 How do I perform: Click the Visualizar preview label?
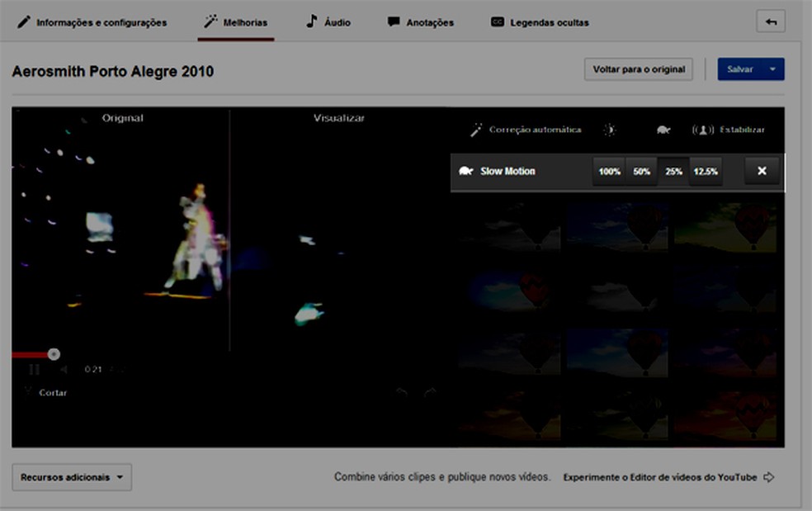coord(338,118)
